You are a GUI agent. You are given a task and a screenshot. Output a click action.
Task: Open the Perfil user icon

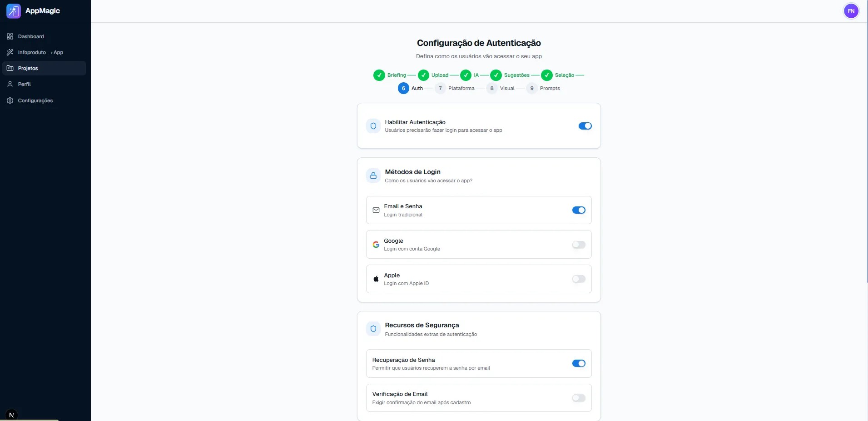(10, 84)
